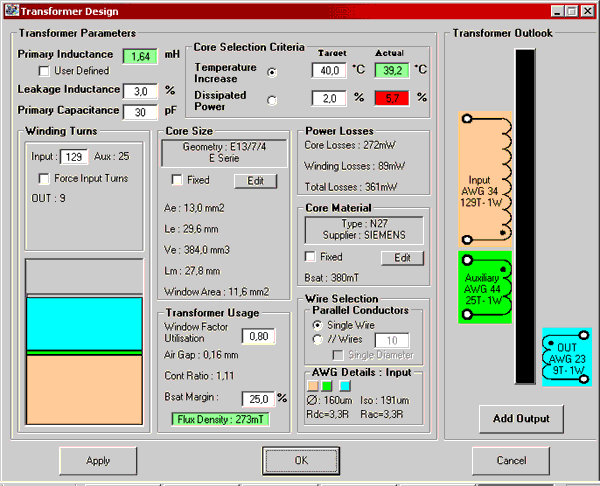Click the Type N27 SIEMENS box
This screenshot has height=486, width=600.
364,230
